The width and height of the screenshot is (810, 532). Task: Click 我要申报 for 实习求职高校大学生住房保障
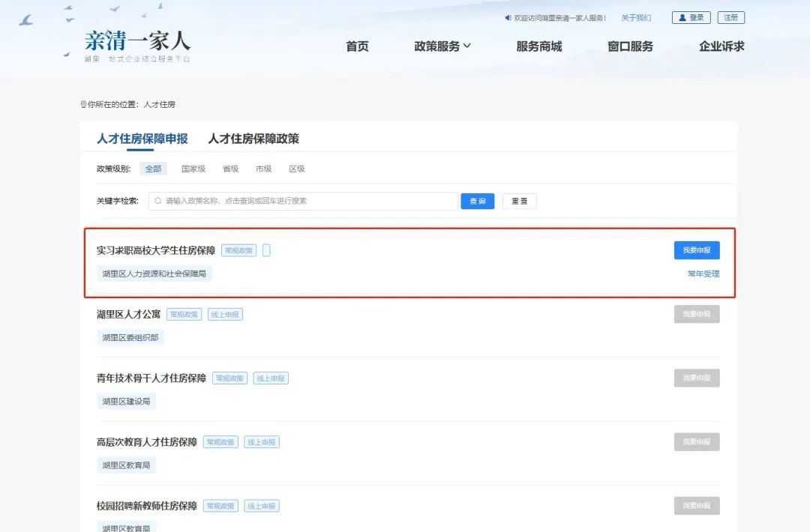tap(697, 250)
